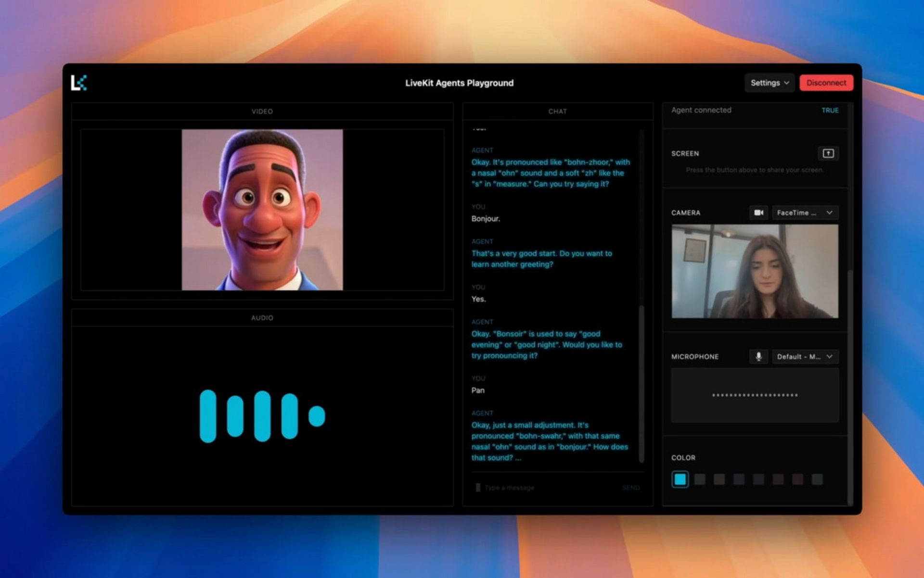Expand the Settings dropdown menu
924x578 pixels.
pyautogui.click(x=769, y=83)
